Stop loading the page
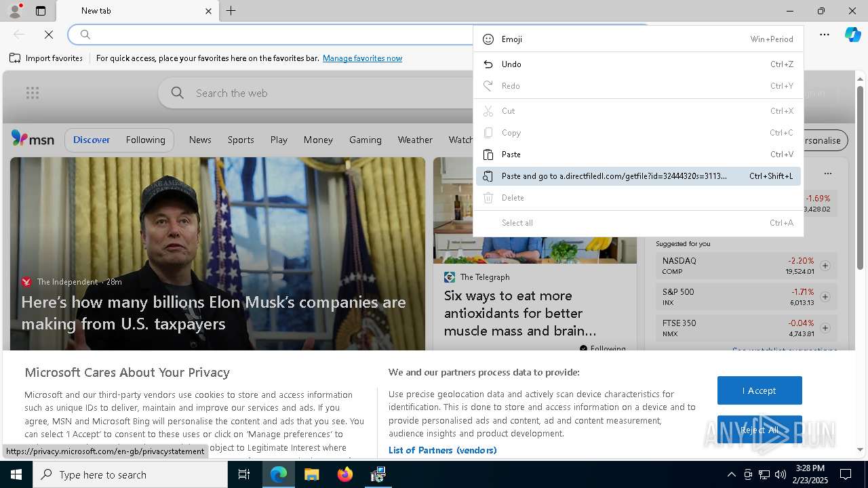Screen dimensions: 868x488 pyautogui.click(x=49, y=35)
